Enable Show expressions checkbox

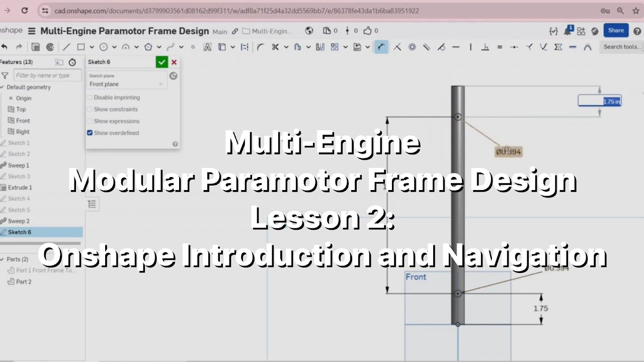click(x=90, y=121)
